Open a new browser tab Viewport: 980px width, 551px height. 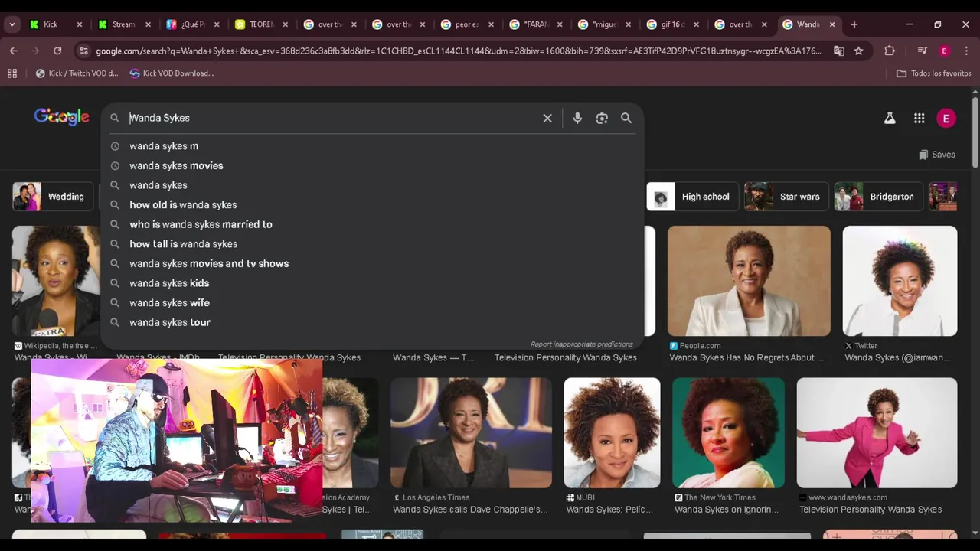coord(854,24)
